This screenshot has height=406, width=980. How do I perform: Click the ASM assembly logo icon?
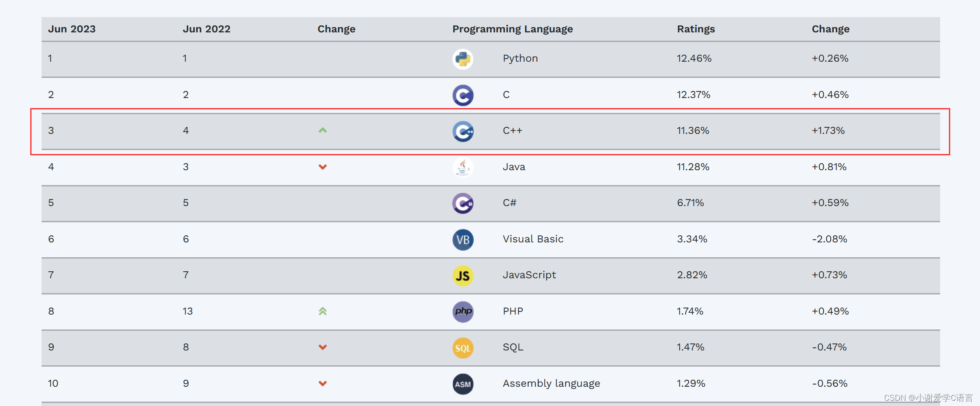(463, 384)
